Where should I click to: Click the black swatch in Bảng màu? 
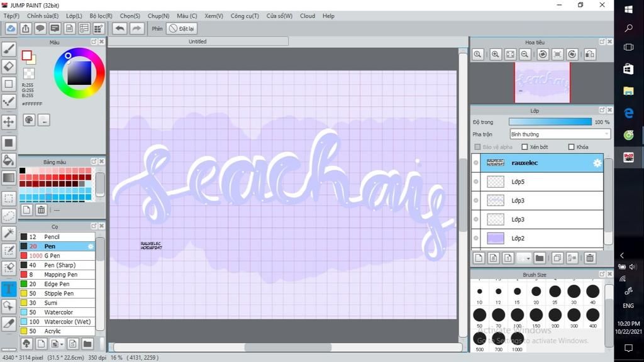(x=23, y=171)
